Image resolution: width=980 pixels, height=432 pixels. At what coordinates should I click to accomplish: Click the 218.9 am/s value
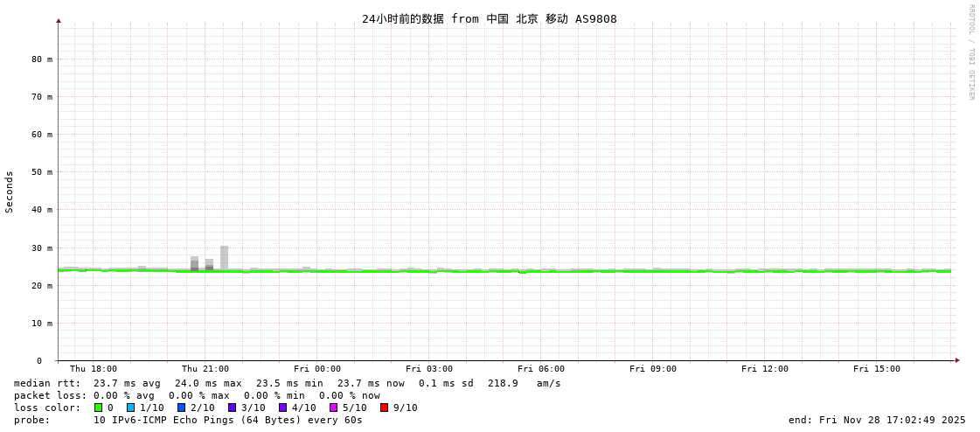pos(525,383)
